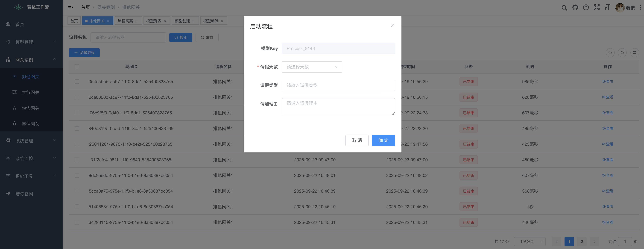Open the 请假天数 dropdown
Image resolution: width=644 pixels, height=249 pixels.
[x=312, y=67]
